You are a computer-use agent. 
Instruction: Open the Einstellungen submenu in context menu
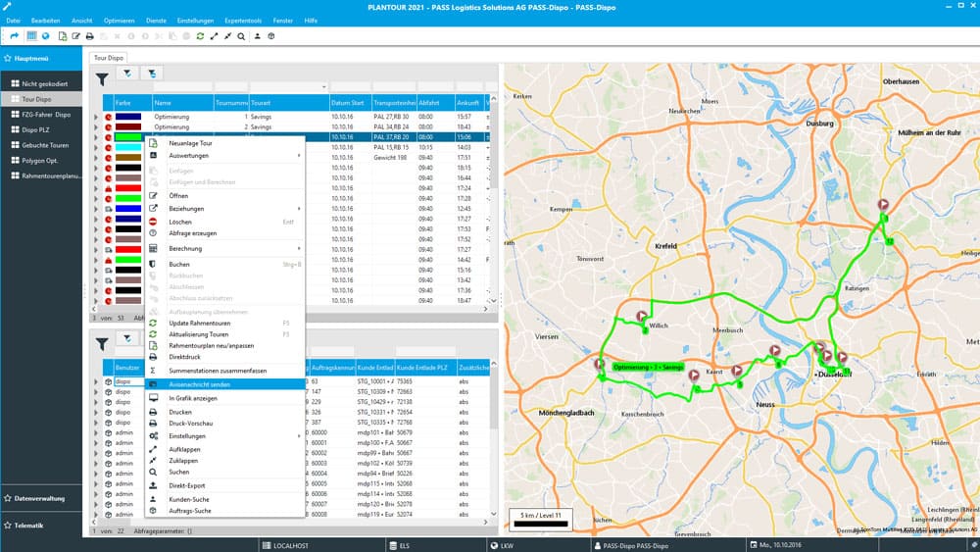(225, 436)
